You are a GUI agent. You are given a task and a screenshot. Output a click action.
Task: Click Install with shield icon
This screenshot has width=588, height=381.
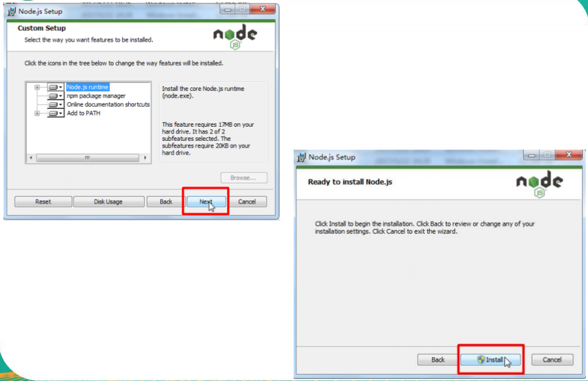[x=491, y=360]
